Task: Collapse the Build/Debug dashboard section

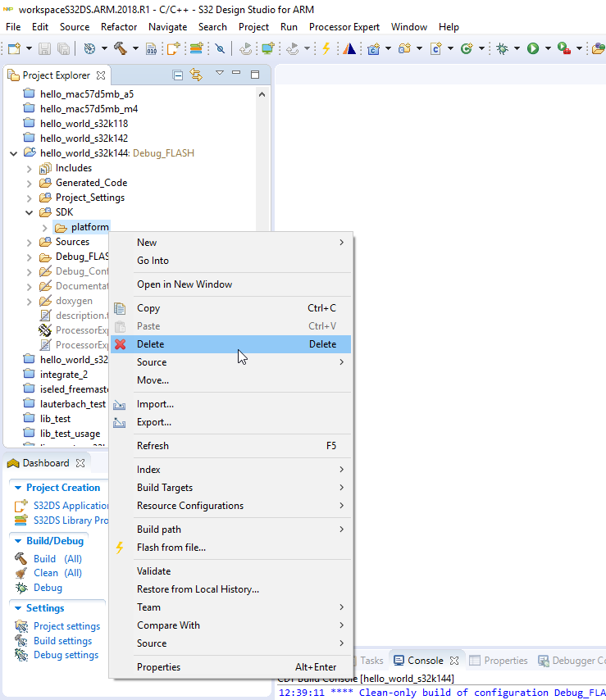Action: tap(18, 541)
